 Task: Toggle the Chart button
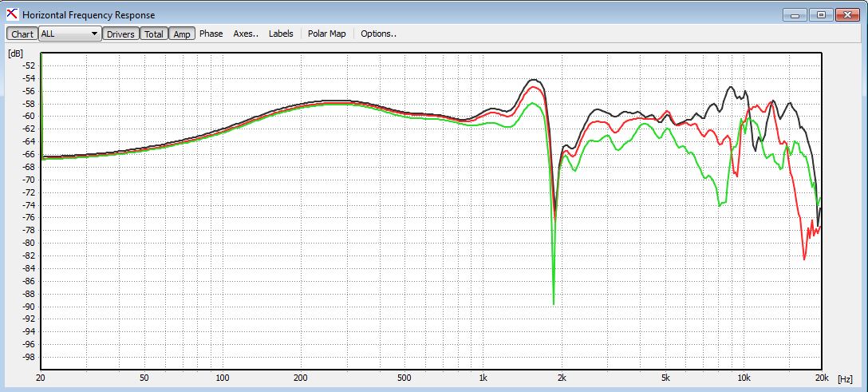(x=22, y=34)
